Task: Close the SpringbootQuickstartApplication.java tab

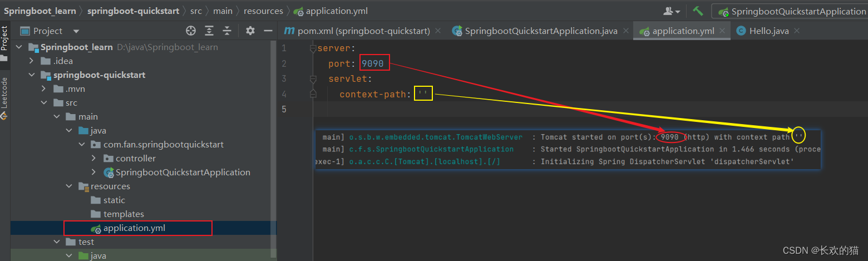Action: (625, 31)
